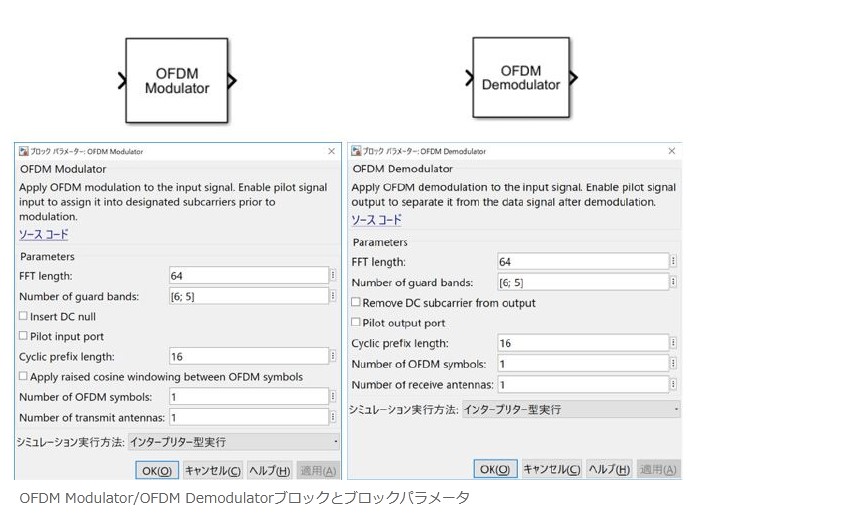Click the Number of transmit antennas field

[248, 417]
